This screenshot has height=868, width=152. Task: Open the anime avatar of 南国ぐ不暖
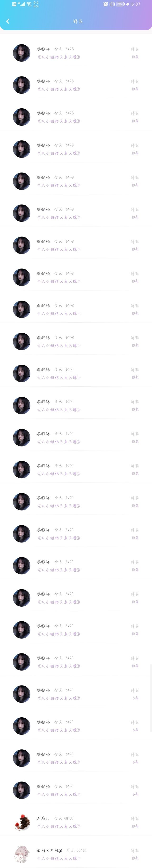point(22,854)
